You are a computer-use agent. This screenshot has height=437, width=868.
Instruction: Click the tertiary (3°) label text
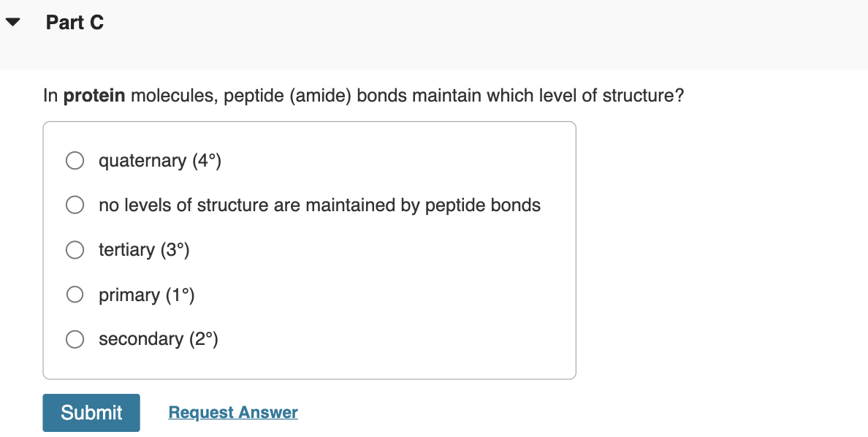pos(144,250)
